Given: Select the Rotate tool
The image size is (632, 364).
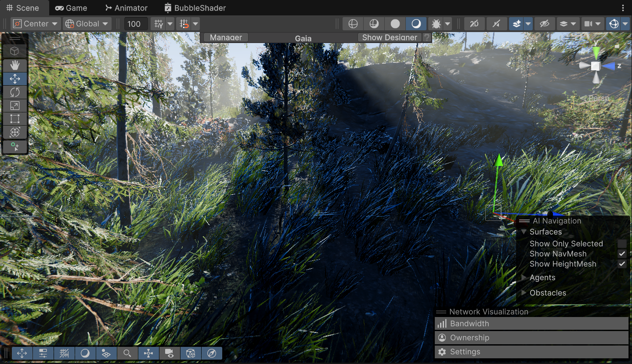Looking at the screenshot, I should coord(15,92).
